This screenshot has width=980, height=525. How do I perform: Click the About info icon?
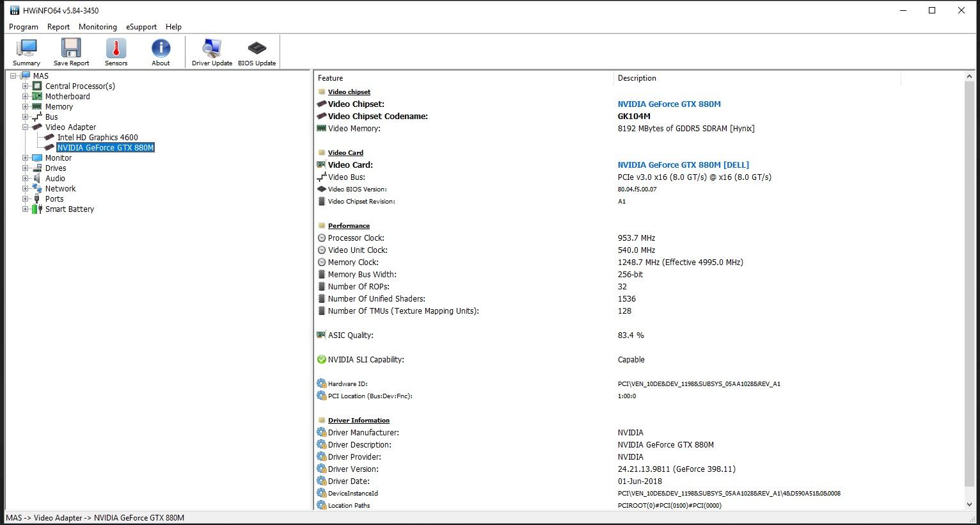pyautogui.click(x=161, y=51)
